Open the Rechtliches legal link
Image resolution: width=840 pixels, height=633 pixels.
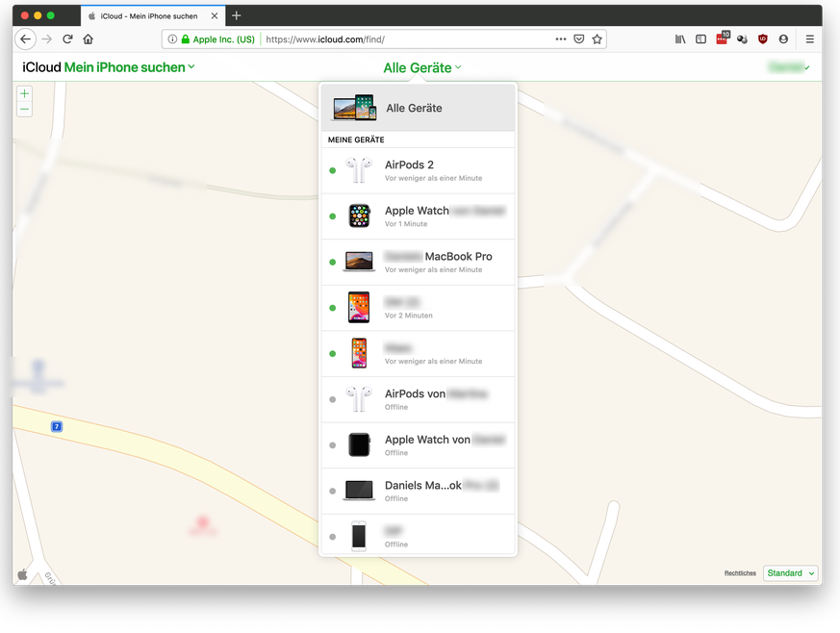(x=740, y=573)
